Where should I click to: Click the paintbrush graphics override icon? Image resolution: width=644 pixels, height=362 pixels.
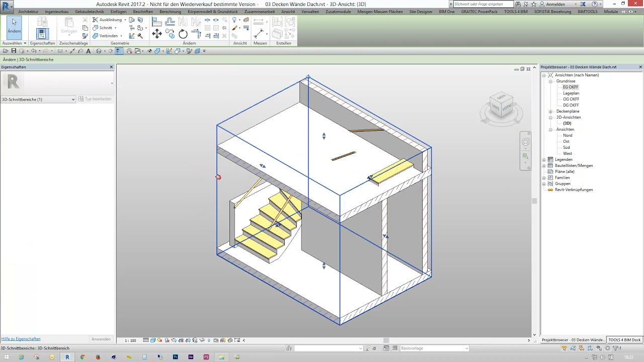pyautogui.click(x=234, y=28)
